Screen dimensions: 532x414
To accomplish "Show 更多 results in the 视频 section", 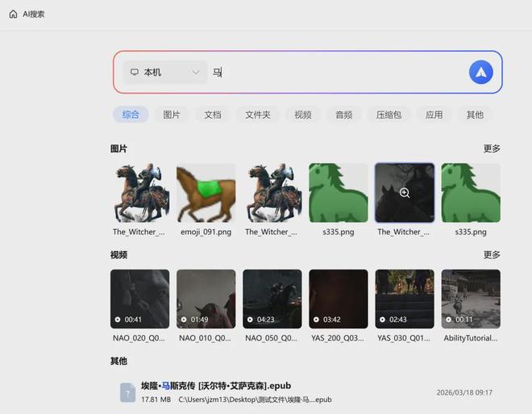I will point(492,255).
